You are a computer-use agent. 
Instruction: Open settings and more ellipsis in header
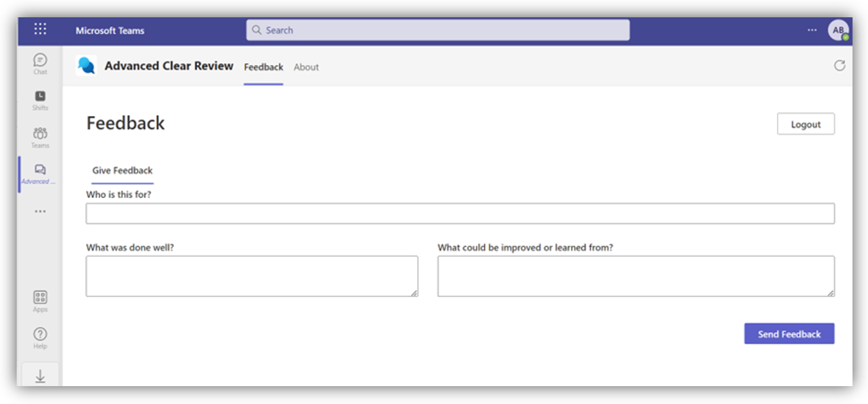[813, 30]
